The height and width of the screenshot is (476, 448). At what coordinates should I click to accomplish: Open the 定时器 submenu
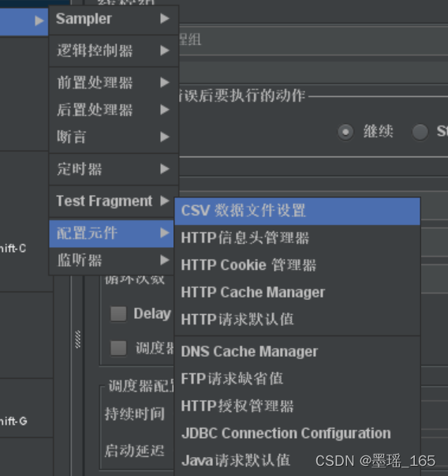tap(114, 169)
